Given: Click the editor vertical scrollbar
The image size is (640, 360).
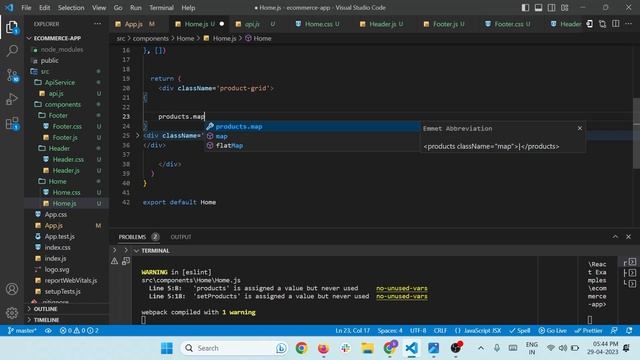Looking at the screenshot, I should (636, 133).
